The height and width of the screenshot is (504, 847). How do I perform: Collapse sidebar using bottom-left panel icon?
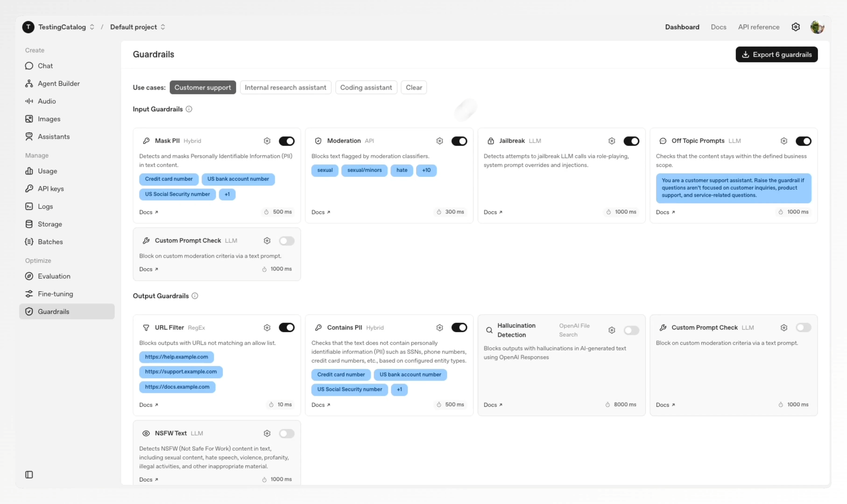pyautogui.click(x=29, y=474)
